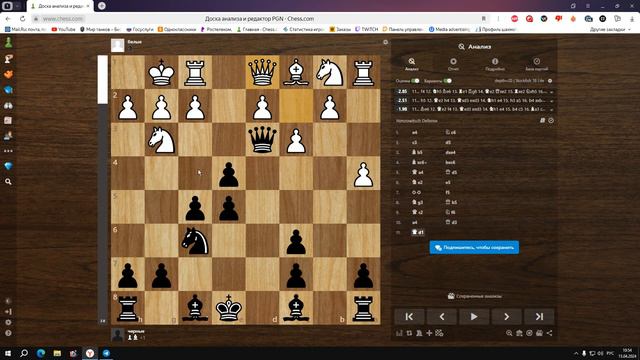Switch to the Отчет tab
This screenshot has height=360, width=640.
(453, 64)
